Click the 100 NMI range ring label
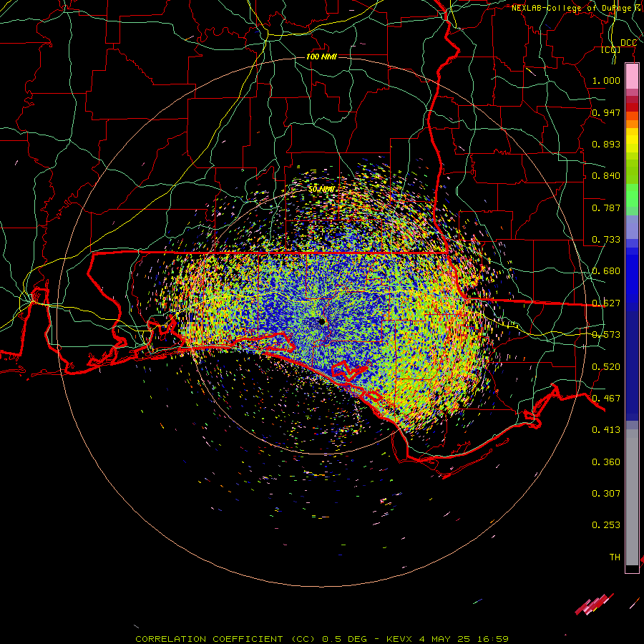The image size is (644, 644). pos(321,57)
